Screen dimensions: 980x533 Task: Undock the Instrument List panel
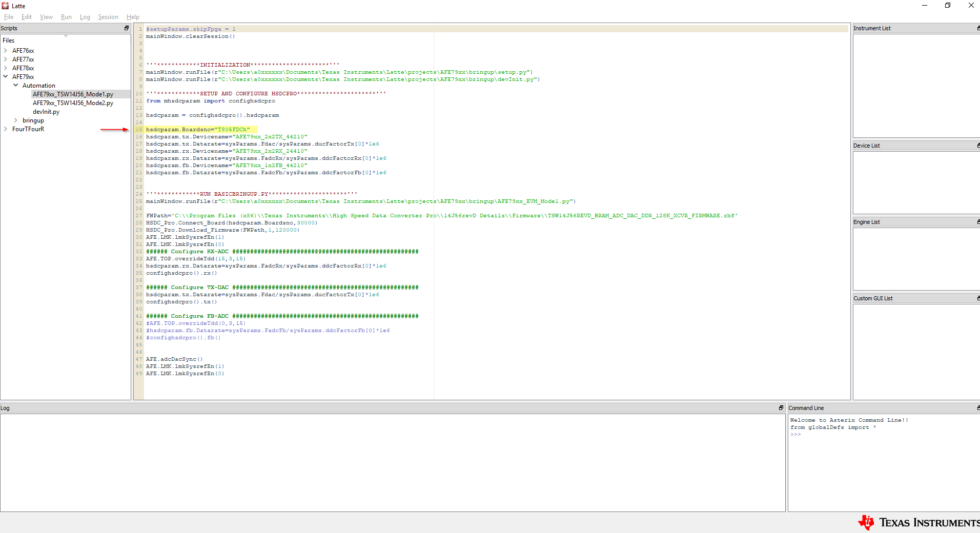pyautogui.click(x=978, y=28)
